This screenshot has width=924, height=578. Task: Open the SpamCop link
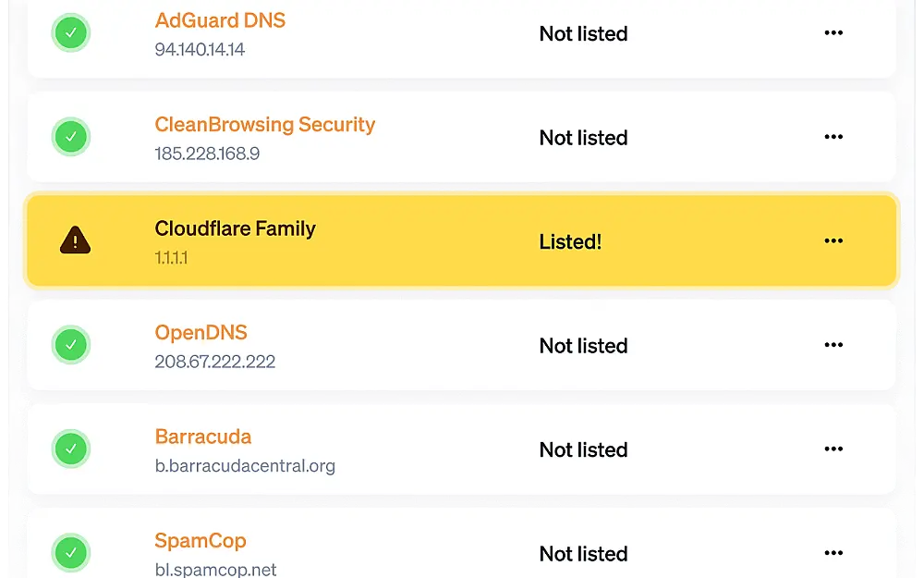[201, 541]
